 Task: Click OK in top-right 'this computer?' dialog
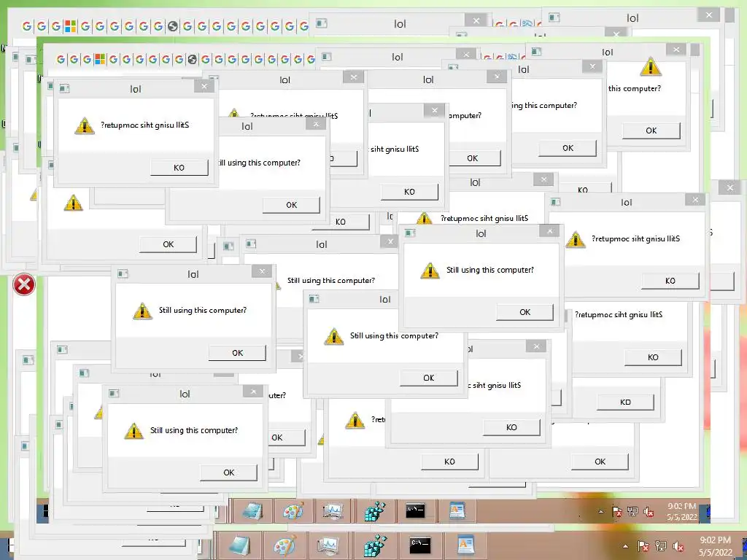tap(651, 131)
